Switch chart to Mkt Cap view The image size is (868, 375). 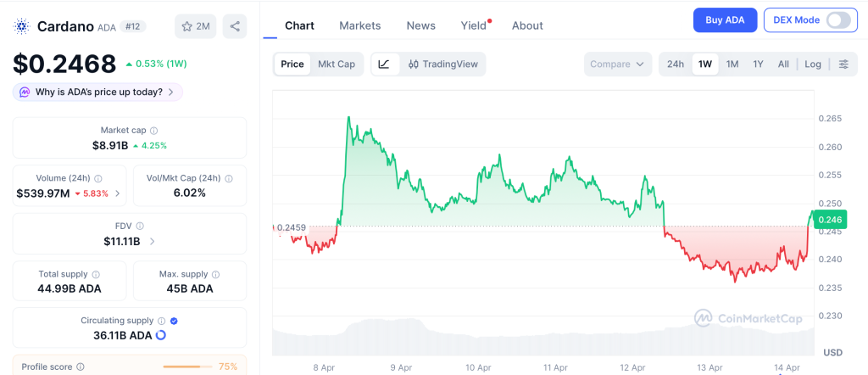click(337, 64)
